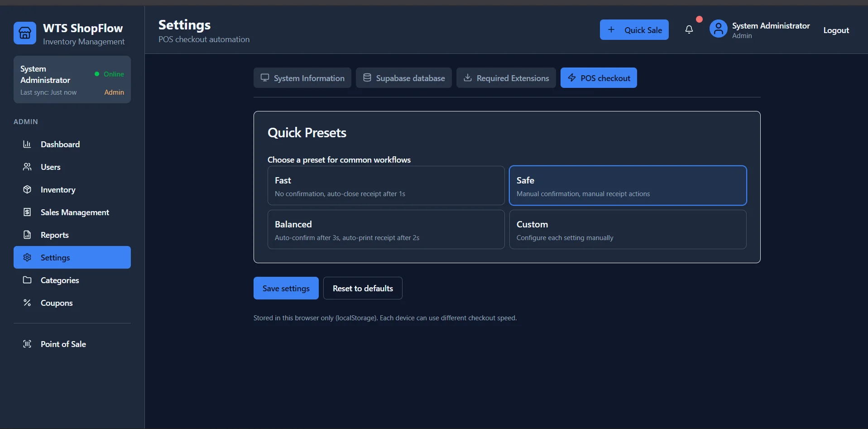The width and height of the screenshot is (868, 429).
Task: Open Sales Management in sidebar
Action: pos(72,212)
